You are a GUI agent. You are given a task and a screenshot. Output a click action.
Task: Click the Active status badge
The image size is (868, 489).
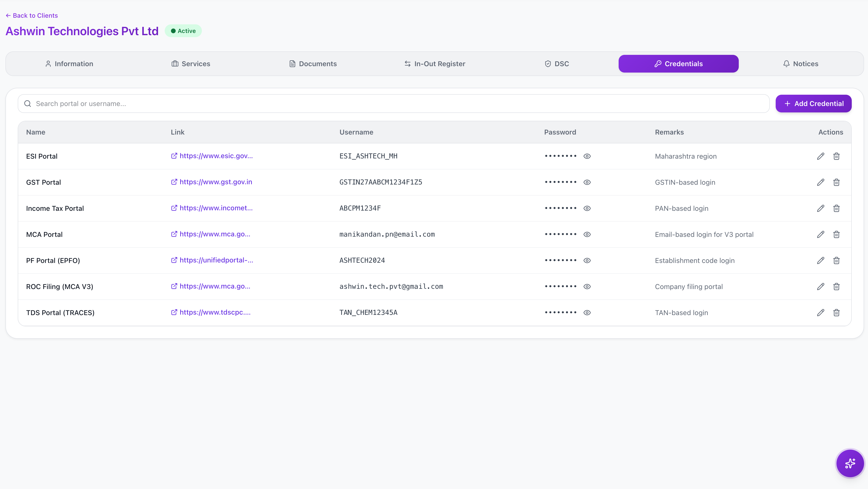click(183, 31)
